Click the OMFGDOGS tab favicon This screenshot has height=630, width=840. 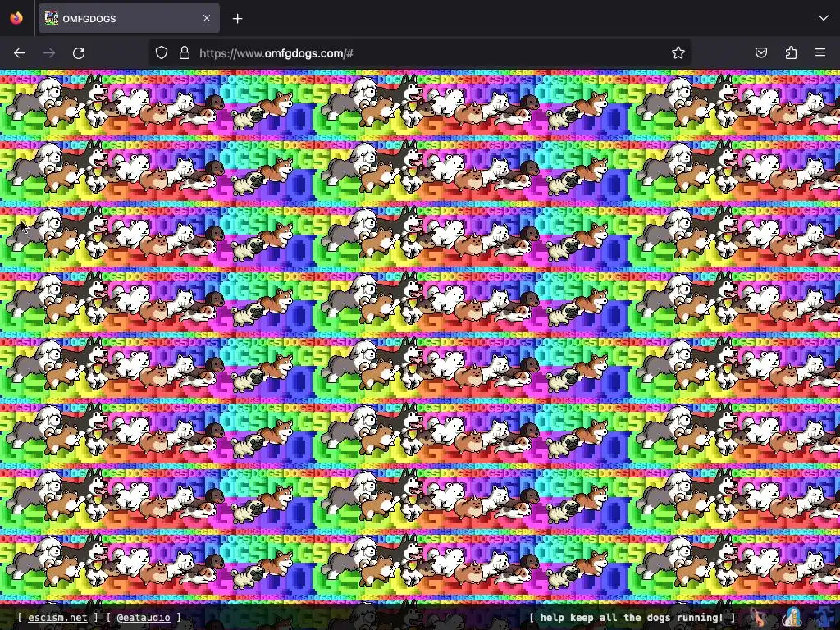(x=52, y=18)
